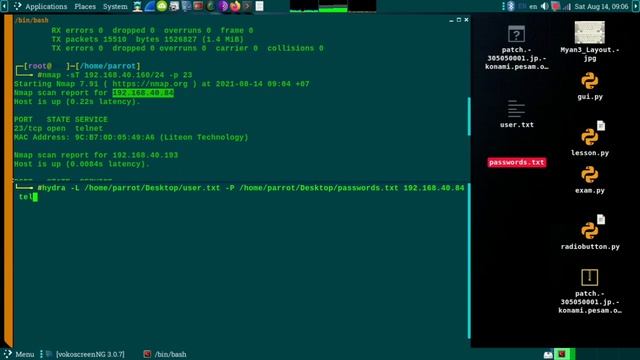This screenshot has height=360, width=640.
Task: Open the clock showing Sat Aug 14, 09:06
Action: click(601, 7)
